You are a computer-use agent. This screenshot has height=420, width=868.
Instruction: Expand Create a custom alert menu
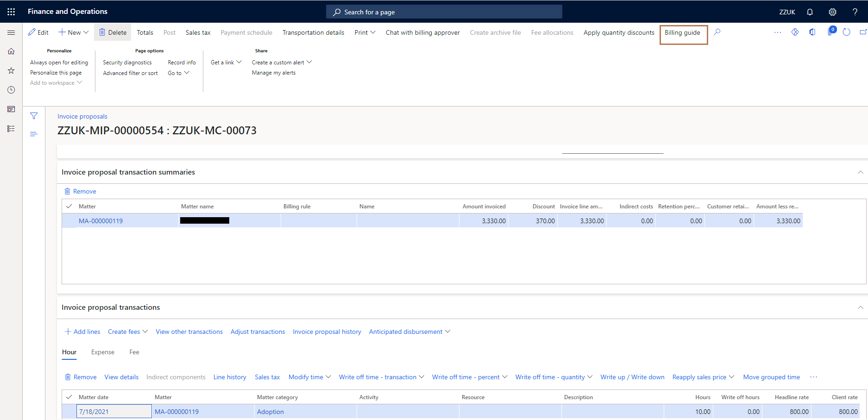pyautogui.click(x=282, y=63)
